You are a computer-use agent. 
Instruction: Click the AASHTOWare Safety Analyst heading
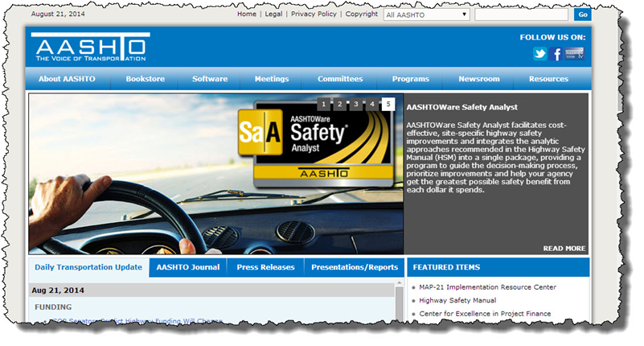tap(462, 107)
